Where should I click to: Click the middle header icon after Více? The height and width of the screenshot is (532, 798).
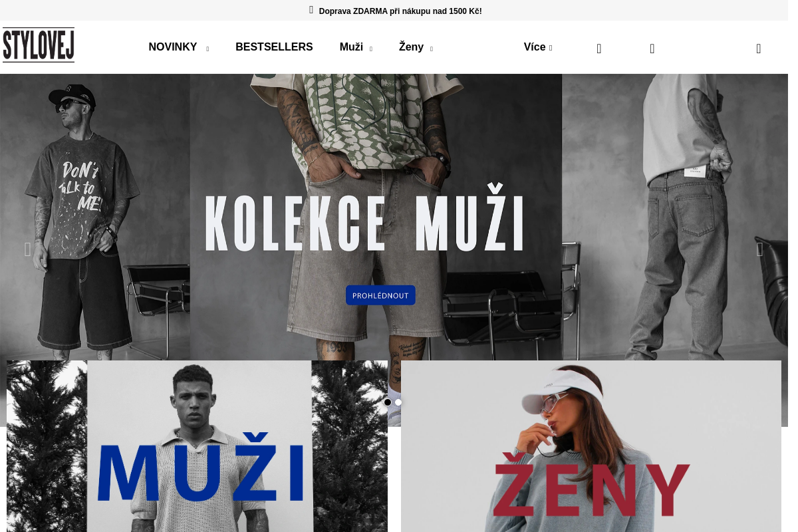[x=652, y=49]
